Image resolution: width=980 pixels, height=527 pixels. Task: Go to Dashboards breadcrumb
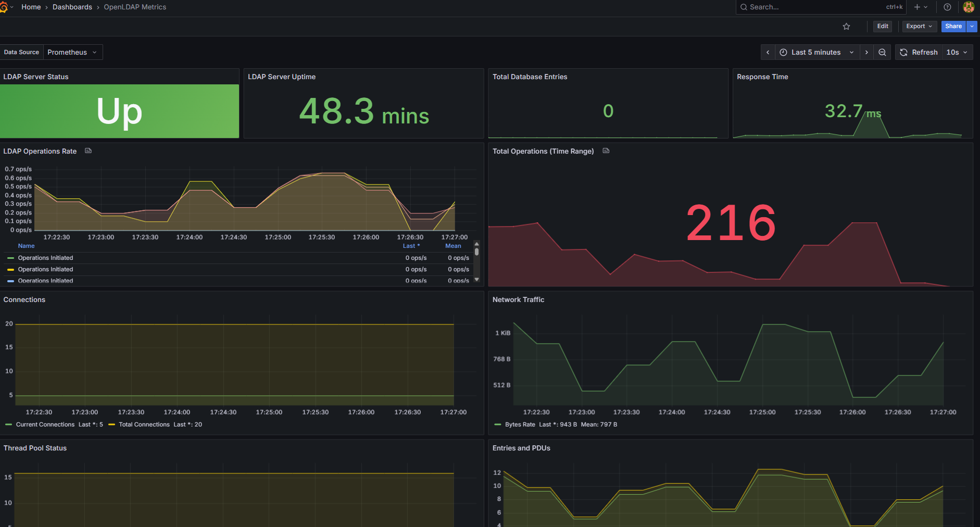pyautogui.click(x=72, y=7)
